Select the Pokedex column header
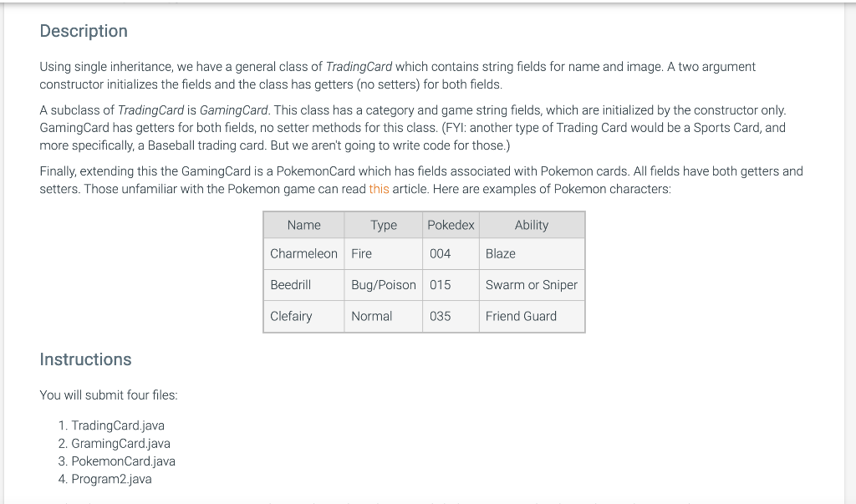This screenshot has width=856, height=504. click(x=451, y=225)
